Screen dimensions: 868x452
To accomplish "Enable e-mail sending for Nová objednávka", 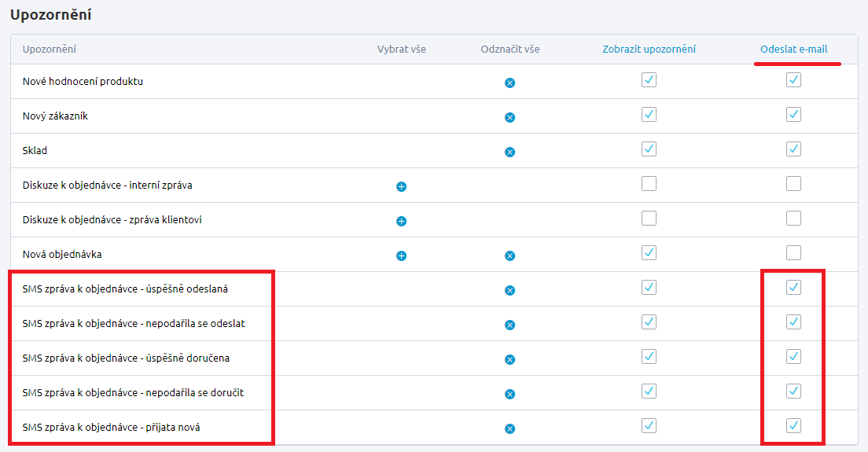I will coord(793,252).
